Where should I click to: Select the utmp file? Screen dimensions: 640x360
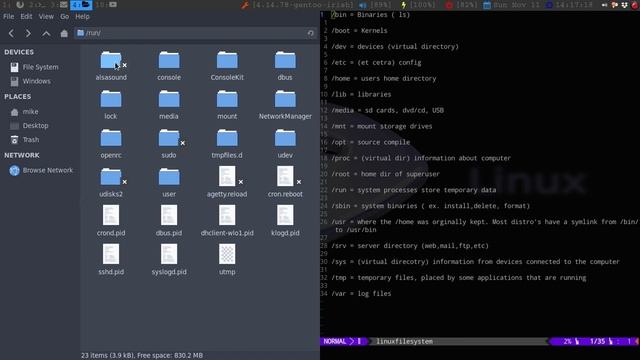pyautogui.click(x=227, y=260)
